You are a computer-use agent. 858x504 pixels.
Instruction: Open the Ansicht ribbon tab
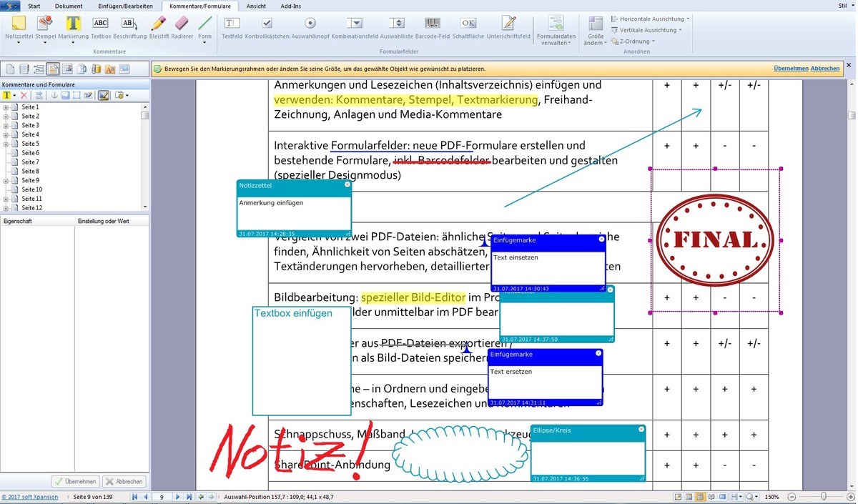coord(256,6)
